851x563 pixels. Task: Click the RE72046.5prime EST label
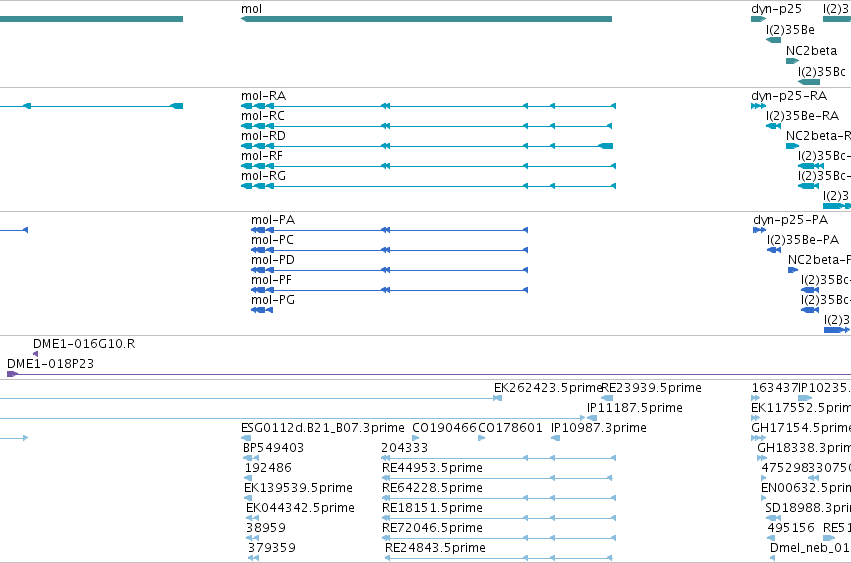pos(433,528)
